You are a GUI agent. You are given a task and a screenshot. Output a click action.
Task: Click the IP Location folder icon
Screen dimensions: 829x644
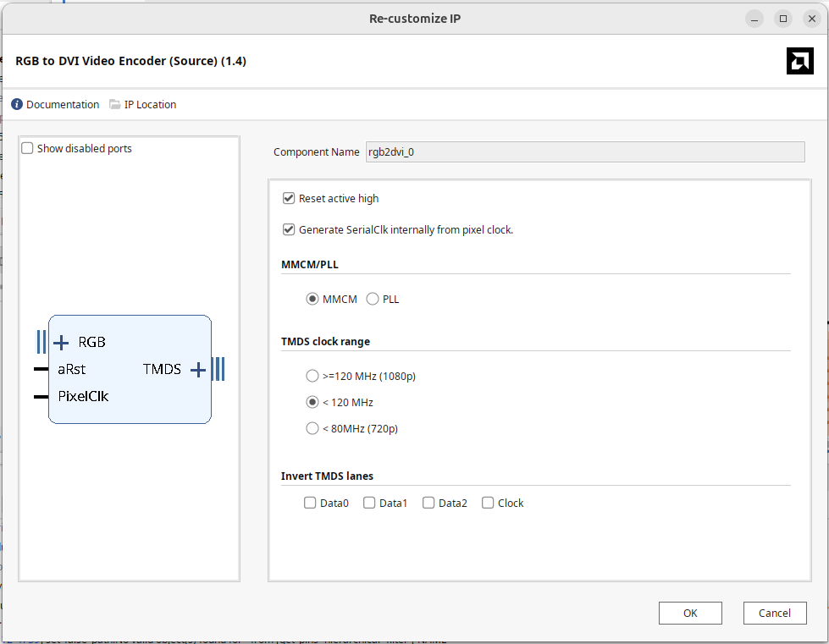click(x=115, y=104)
